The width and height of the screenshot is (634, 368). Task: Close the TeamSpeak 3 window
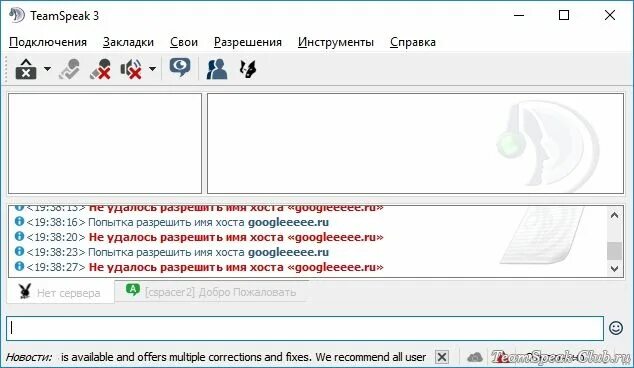610,15
